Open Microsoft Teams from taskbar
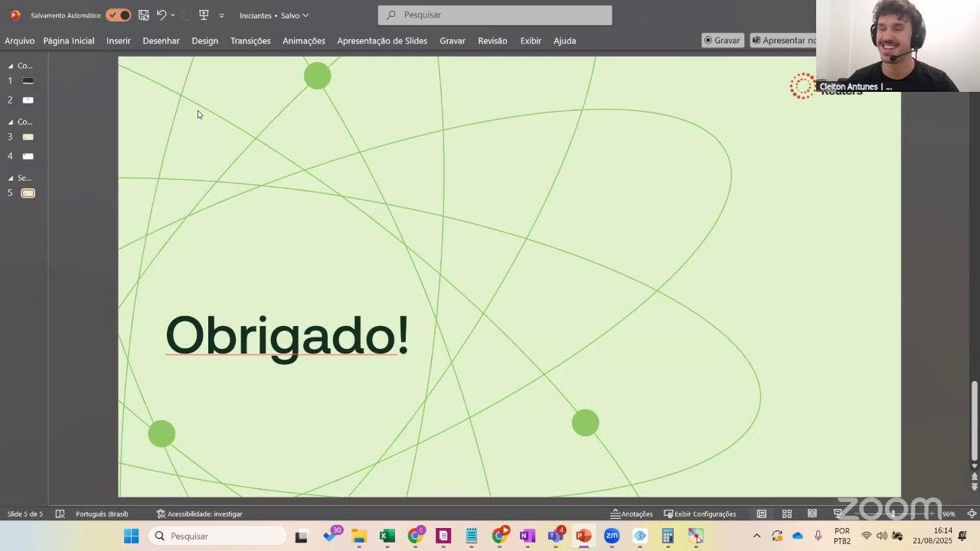Screen dimensions: 980x551 (x=556, y=536)
